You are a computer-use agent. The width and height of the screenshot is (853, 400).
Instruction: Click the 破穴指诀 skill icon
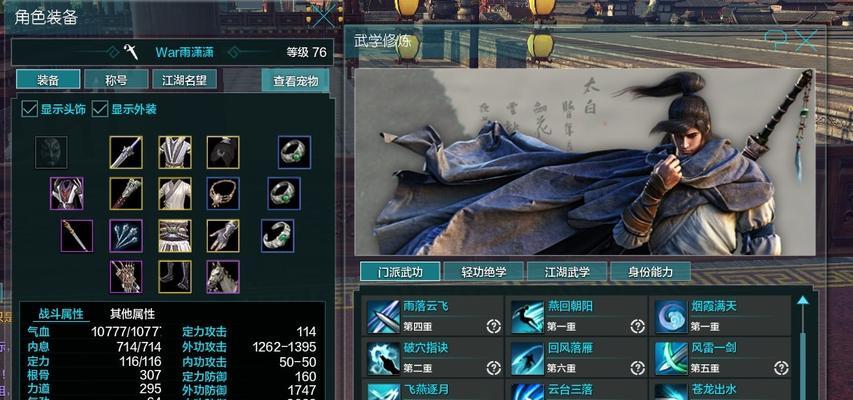384,358
